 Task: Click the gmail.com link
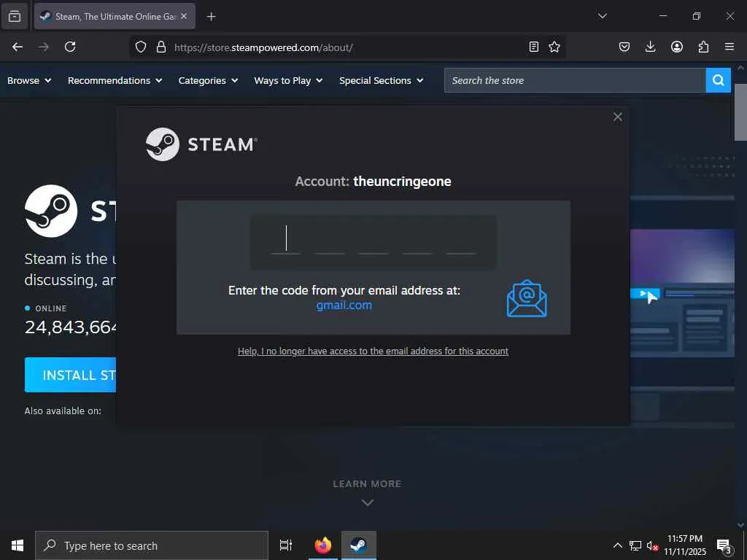344,306
